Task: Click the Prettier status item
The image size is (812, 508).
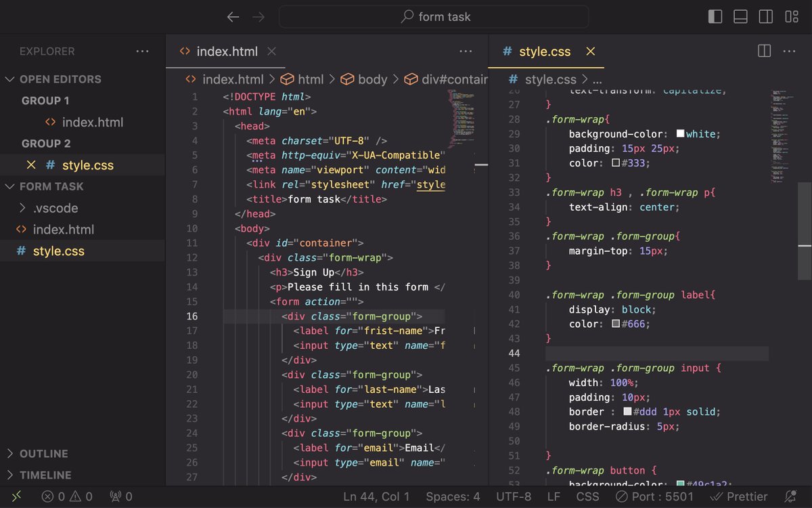Action: click(738, 496)
